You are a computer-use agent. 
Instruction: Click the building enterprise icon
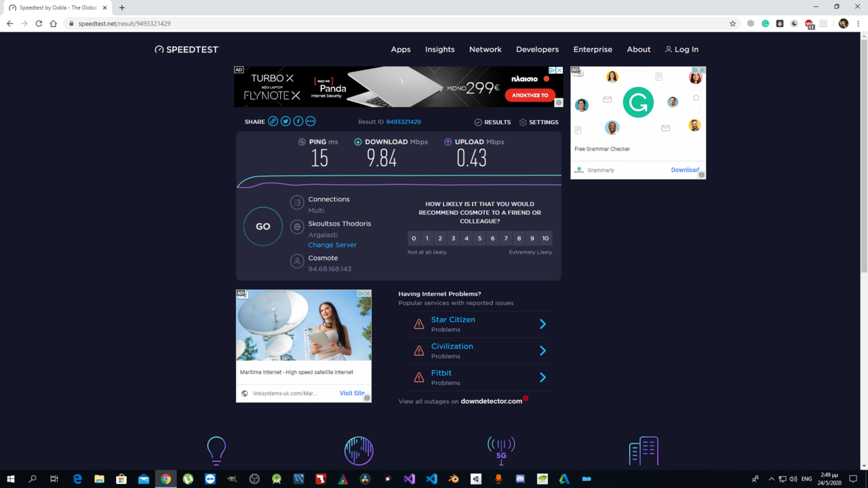click(644, 451)
